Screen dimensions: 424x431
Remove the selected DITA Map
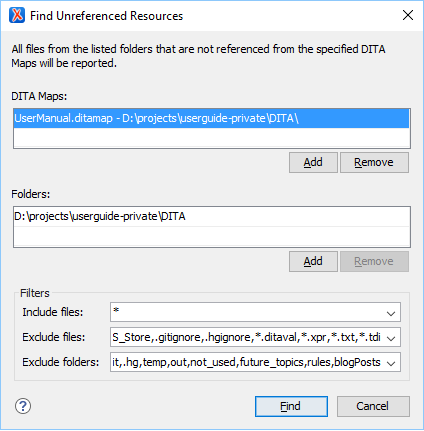click(374, 162)
